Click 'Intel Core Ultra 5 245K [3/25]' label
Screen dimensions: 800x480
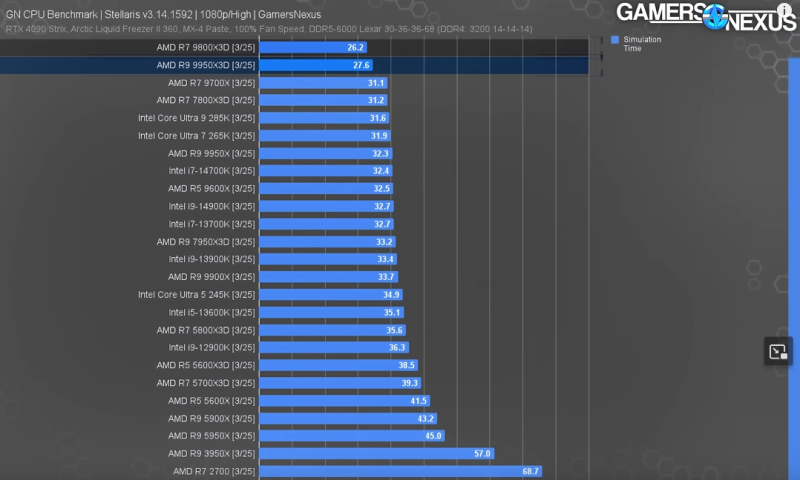(x=196, y=295)
